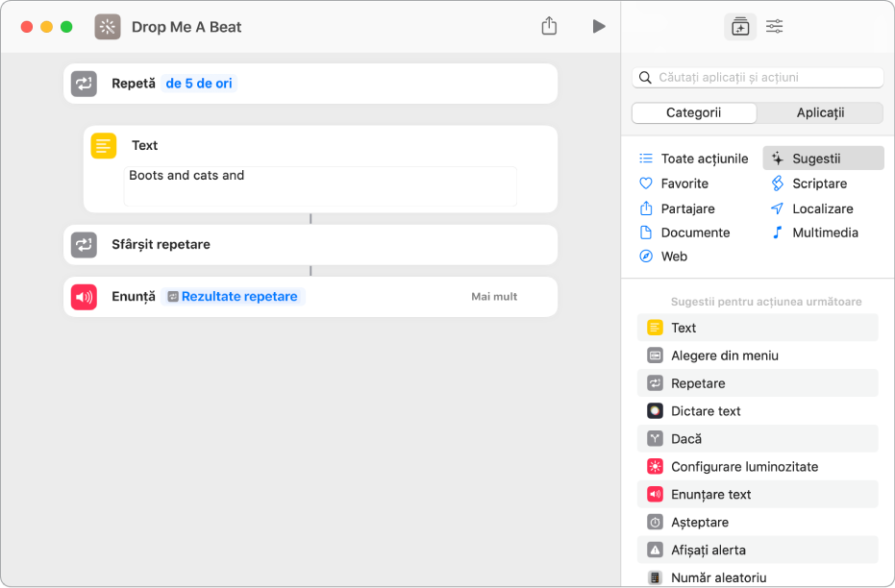
Task: Click the red Enunță speaker icon
Action: point(84,297)
